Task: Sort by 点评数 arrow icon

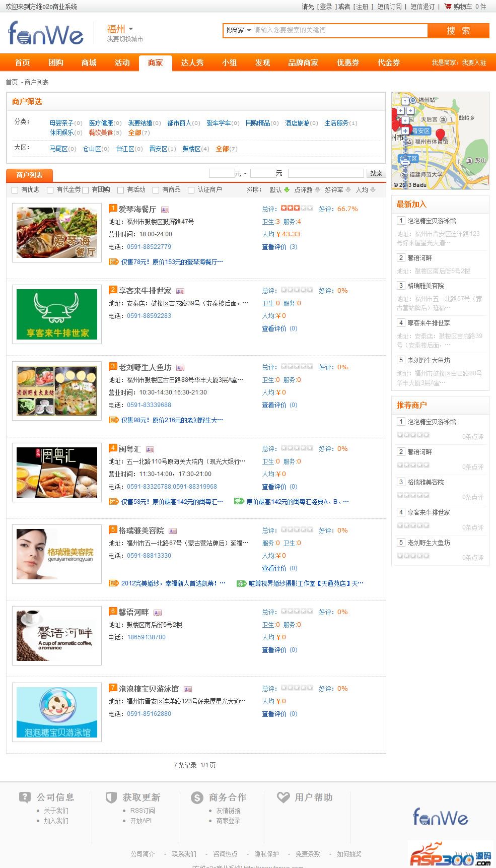Action: [317, 190]
